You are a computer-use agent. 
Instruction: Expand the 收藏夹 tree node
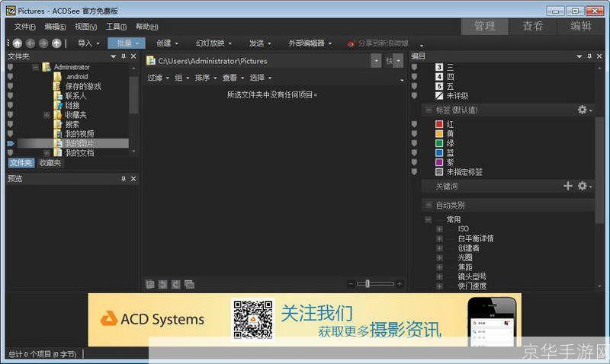coord(47,115)
